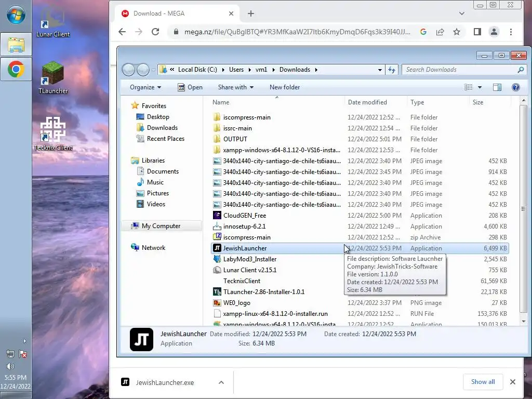532x399 pixels.
Task: Close the Download - MEGA tab
Action: (x=231, y=14)
